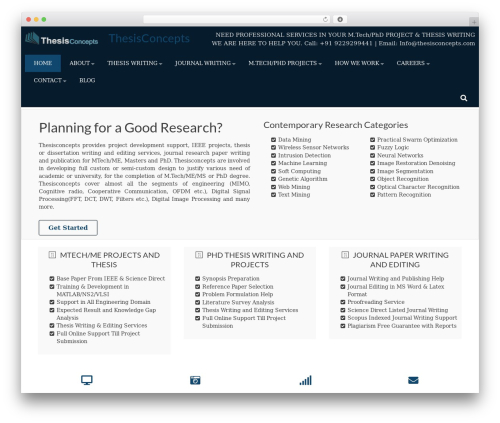Screen dimensions: 500x423
Task: Click the Intrusion Detection list item
Action: click(x=304, y=155)
